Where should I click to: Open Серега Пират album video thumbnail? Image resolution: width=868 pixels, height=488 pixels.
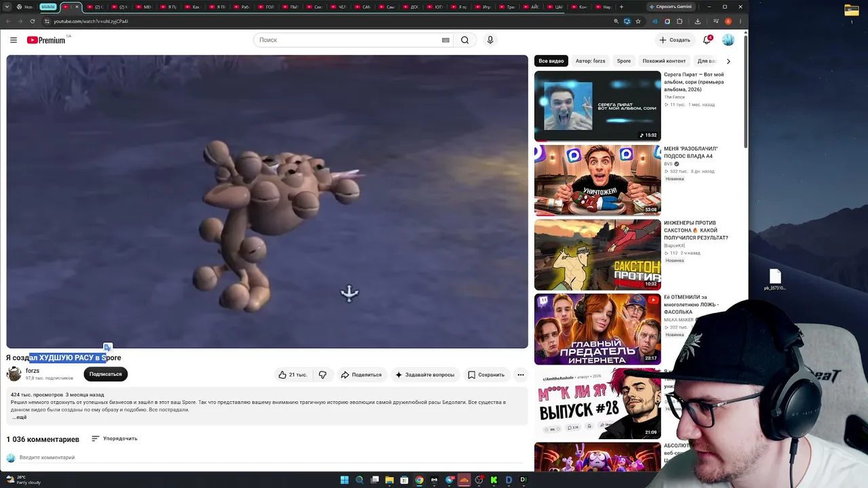click(597, 106)
